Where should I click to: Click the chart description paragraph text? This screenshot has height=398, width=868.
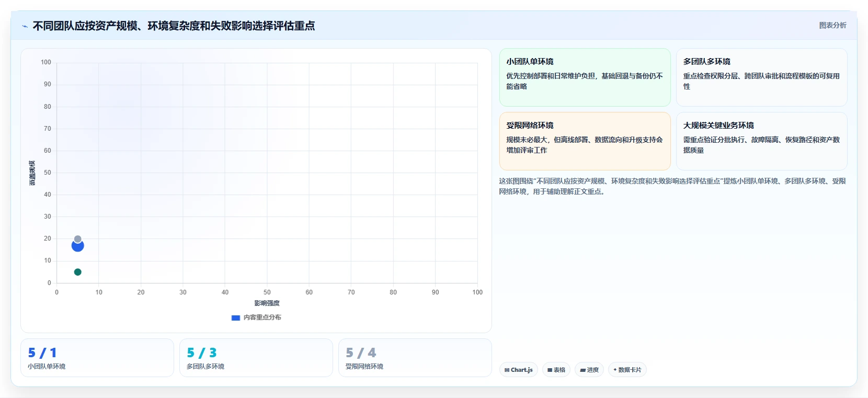click(672, 186)
